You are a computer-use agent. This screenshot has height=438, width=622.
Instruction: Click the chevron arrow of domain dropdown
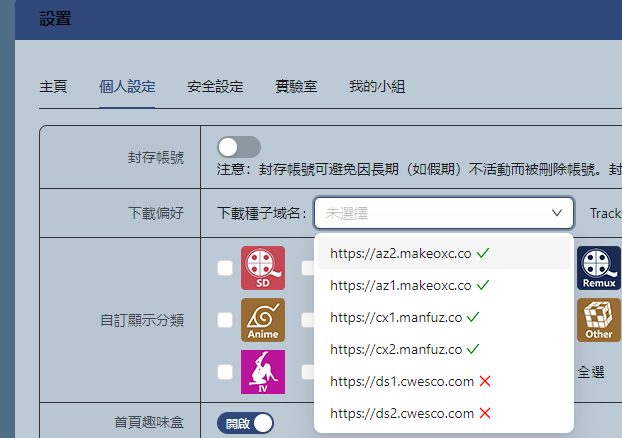tap(557, 213)
